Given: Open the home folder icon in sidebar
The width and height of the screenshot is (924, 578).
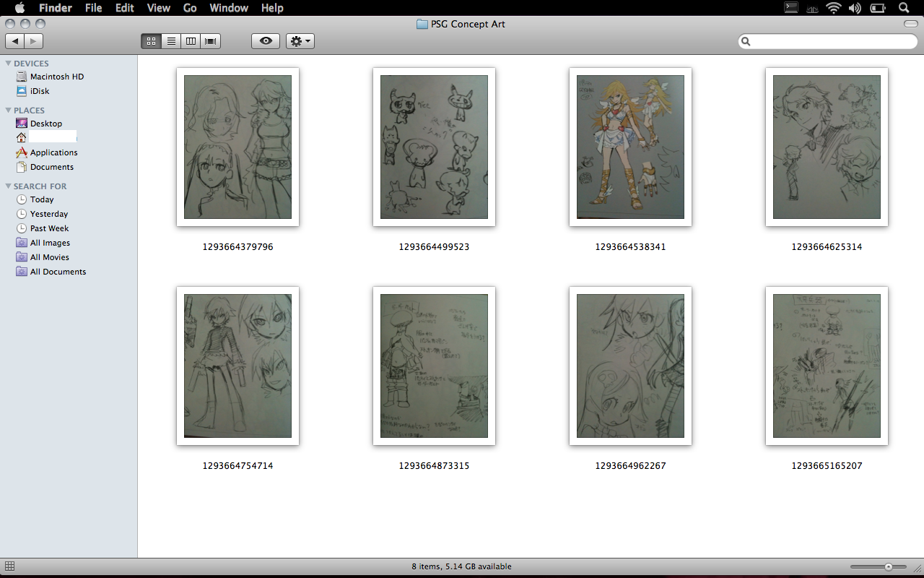Looking at the screenshot, I should [x=21, y=137].
